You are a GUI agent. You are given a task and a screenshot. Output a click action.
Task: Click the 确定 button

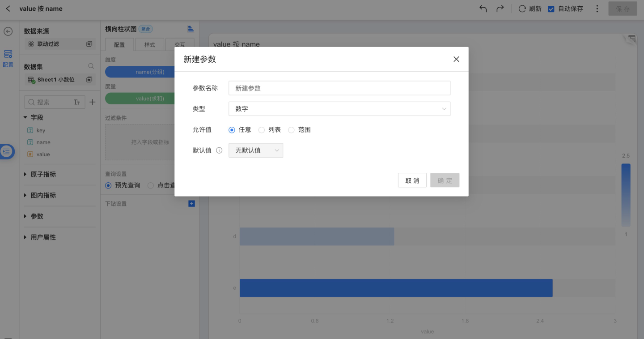pyautogui.click(x=445, y=180)
